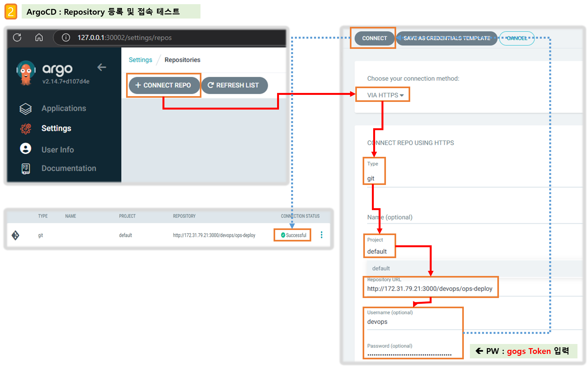Open site info icon in address bar
588x367 pixels.
click(x=66, y=38)
